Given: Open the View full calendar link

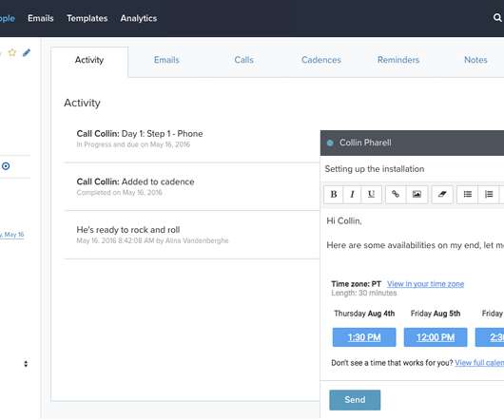Looking at the screenshot, I should point(479,363).
